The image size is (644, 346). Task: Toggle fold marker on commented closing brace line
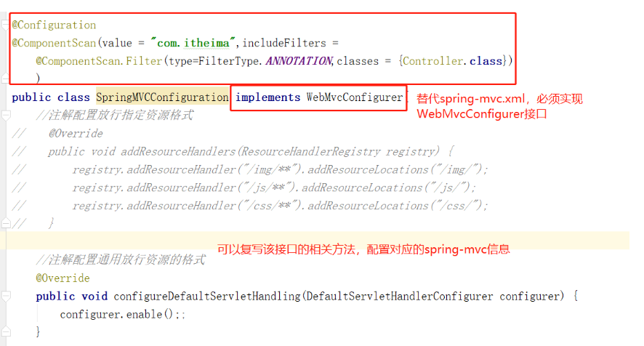click(5, 224)
